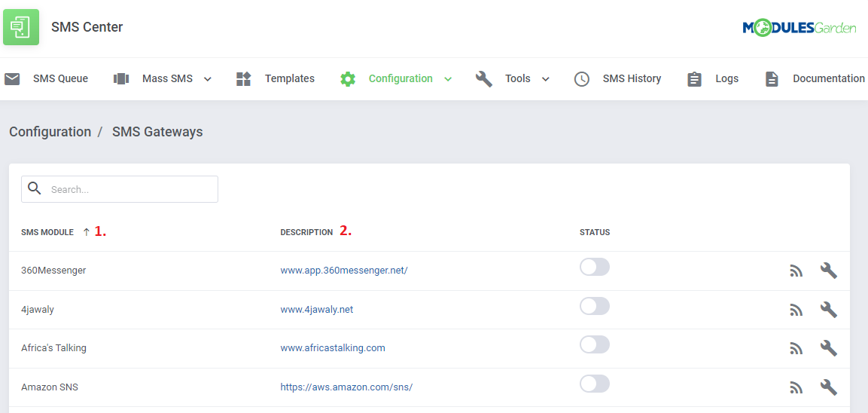Open the Tools menu label
868x413 pixels.
(518, 78)
